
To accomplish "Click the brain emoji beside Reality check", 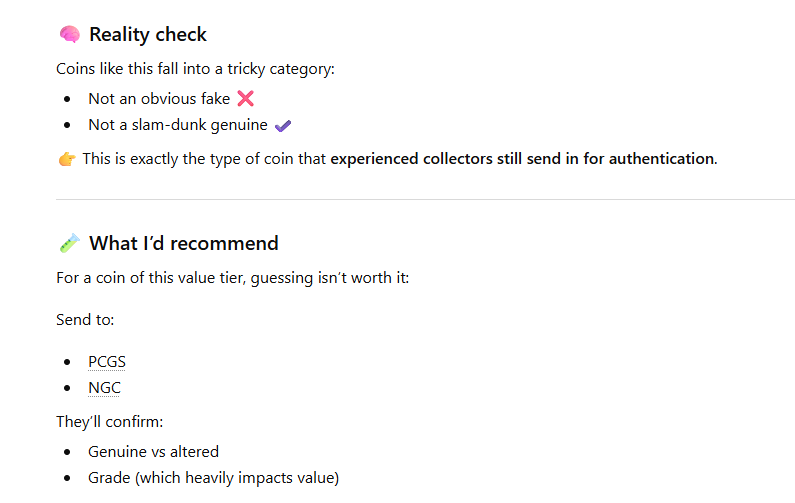I will click(69, 35).
